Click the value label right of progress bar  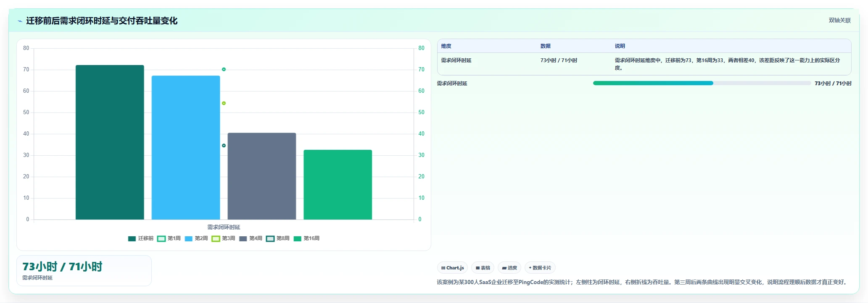[833, 84]
